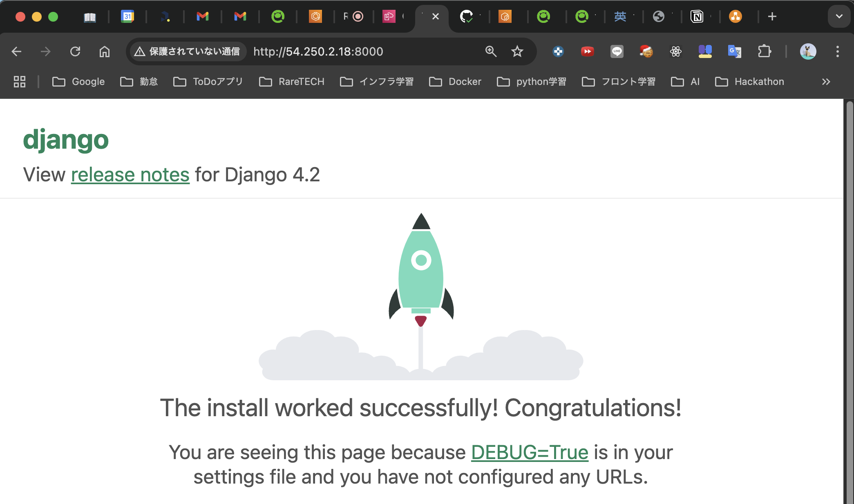854x504 pixels.
Task: Click the profile avatar icon
Action: click(808, 51)
